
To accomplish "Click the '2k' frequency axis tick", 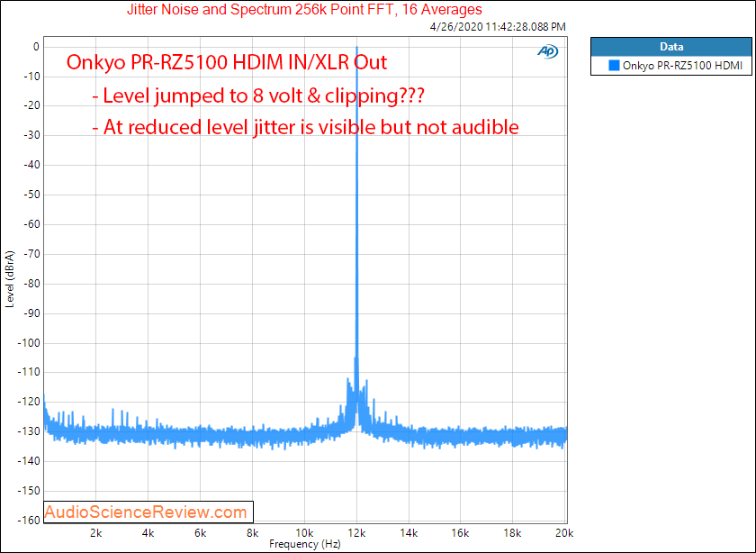I will tap(96, 533).
